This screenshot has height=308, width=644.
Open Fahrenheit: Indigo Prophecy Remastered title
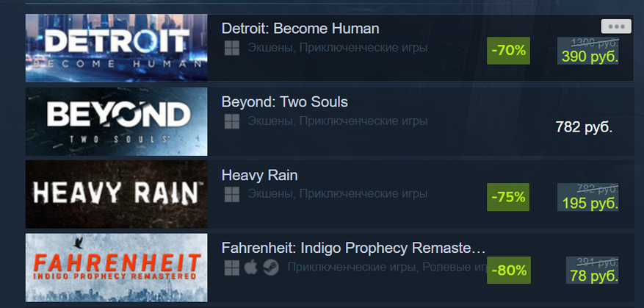pos(354,248)
